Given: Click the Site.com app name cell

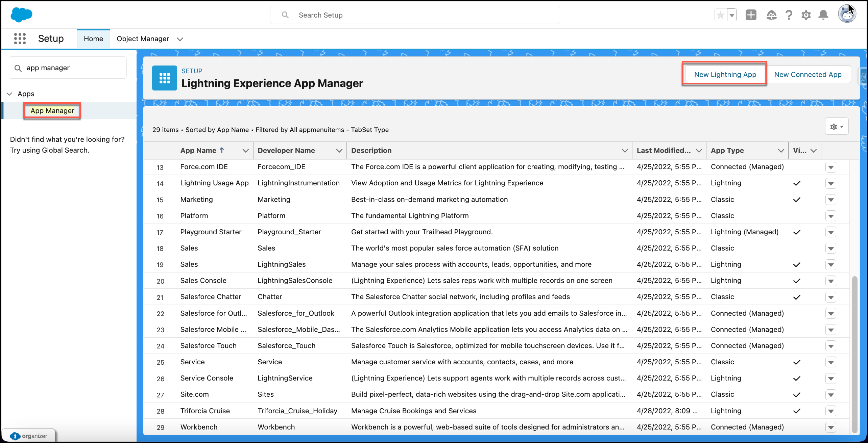Looking at the screenshot, I should [194, 394].
